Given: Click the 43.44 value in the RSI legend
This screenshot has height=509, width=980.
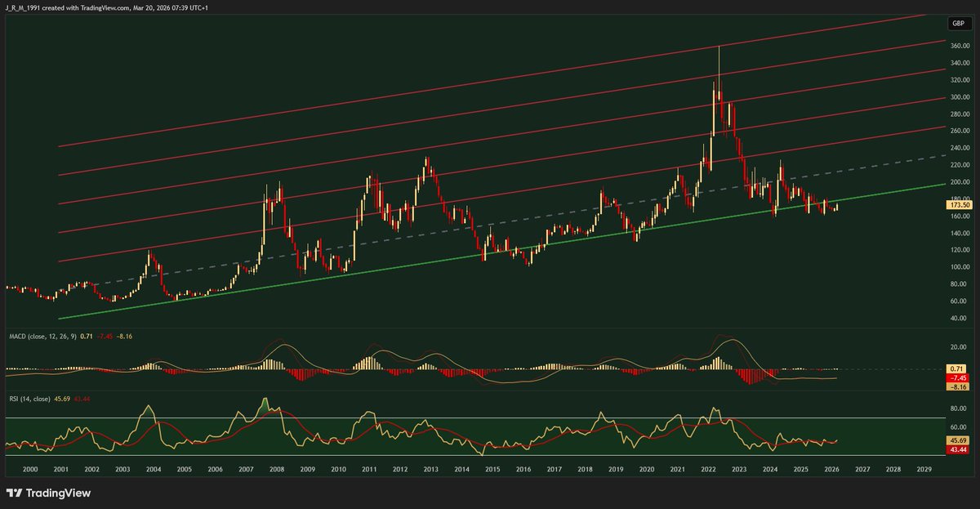Looking at the screenshot, I should [82, 399].
